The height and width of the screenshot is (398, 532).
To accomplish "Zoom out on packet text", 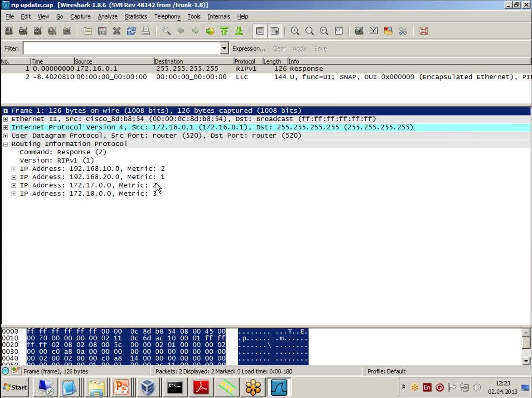I will click(310, 31).
